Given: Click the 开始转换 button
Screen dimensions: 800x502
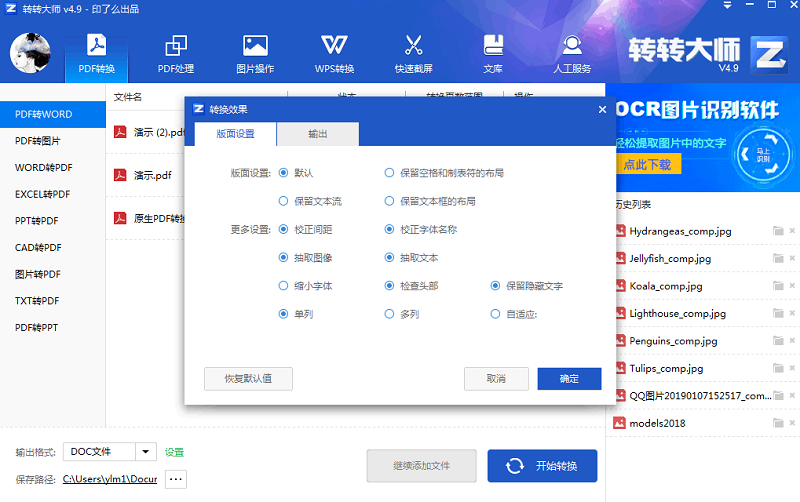Looking at the screenshot, I should coord(542,466).
